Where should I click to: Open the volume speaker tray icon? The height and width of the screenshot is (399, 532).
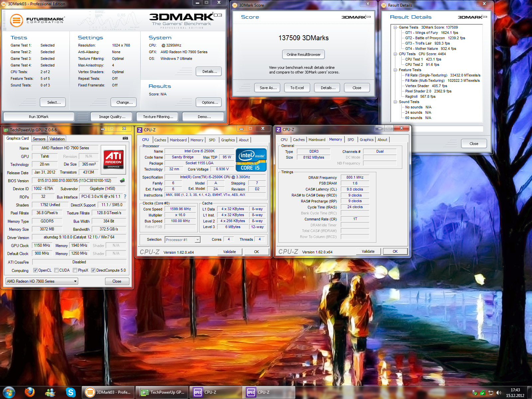499,393
